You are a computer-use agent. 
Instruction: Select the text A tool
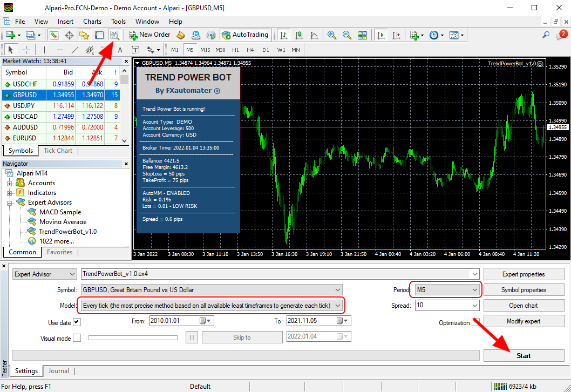(x=120, y=50)
